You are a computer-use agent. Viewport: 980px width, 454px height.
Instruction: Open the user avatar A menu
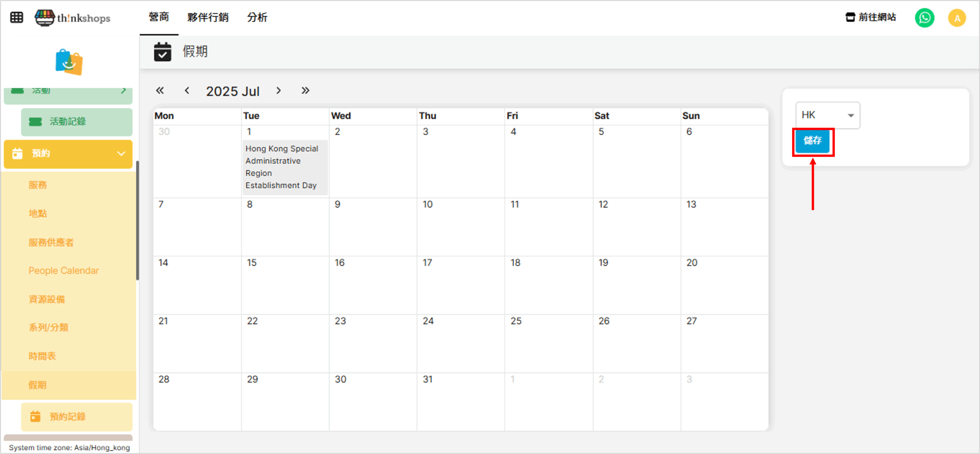(x=957, y=18)
